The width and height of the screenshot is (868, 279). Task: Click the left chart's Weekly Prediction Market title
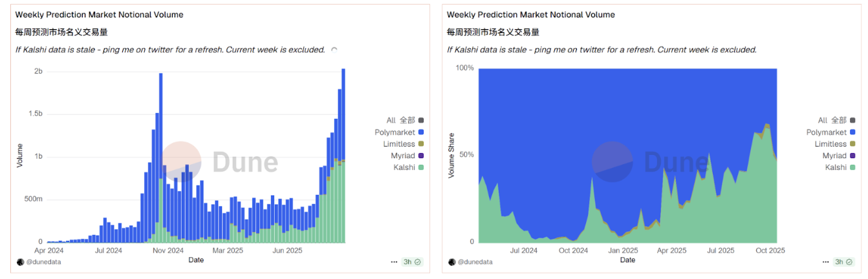coord(99,14)
